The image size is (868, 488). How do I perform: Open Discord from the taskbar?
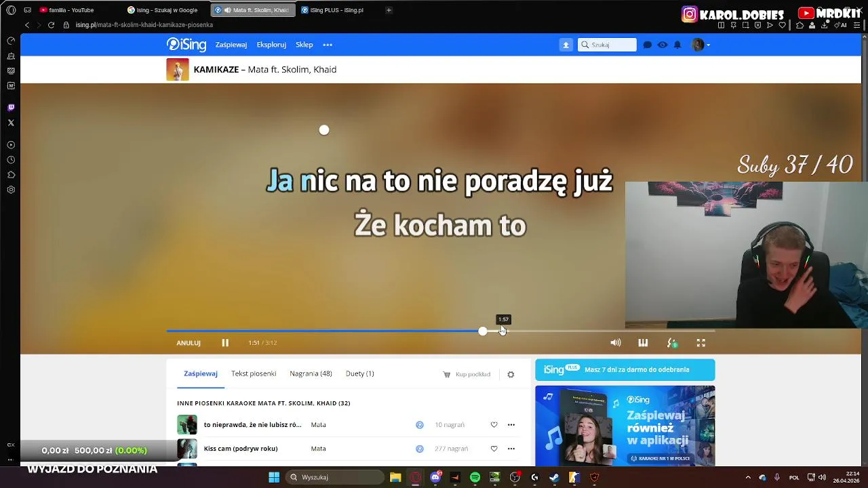click(x=435, y=477)
